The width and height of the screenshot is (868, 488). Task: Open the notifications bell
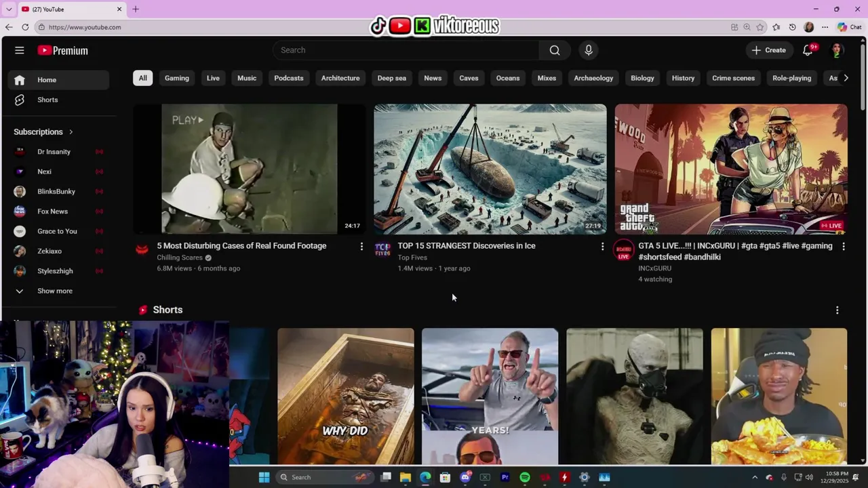pyautogui.click(x=808, y=50)
